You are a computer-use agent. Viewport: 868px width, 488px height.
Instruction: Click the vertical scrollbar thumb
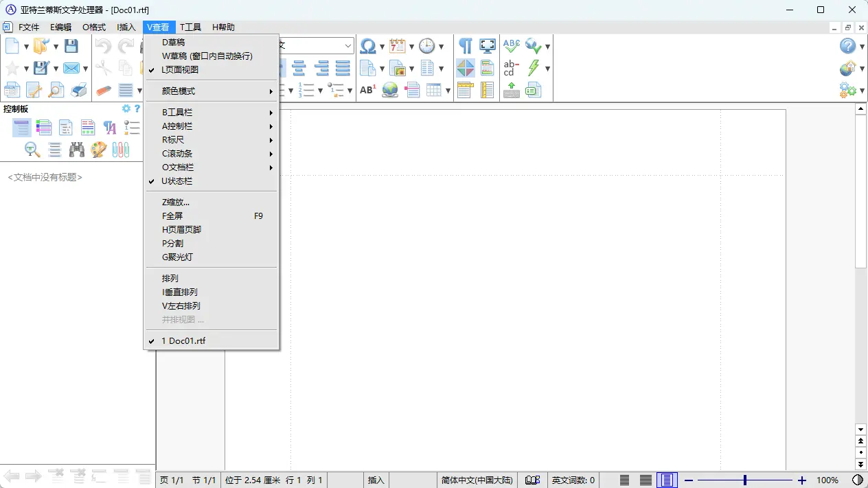(x=861, y=191)
